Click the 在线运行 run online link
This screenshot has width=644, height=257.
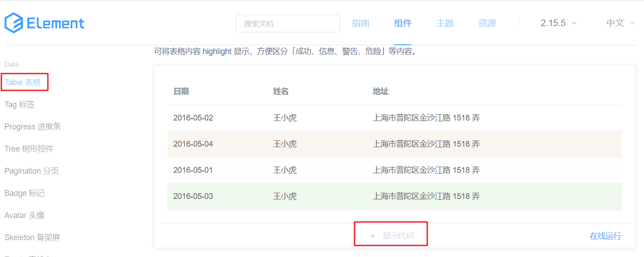(605, 236)
